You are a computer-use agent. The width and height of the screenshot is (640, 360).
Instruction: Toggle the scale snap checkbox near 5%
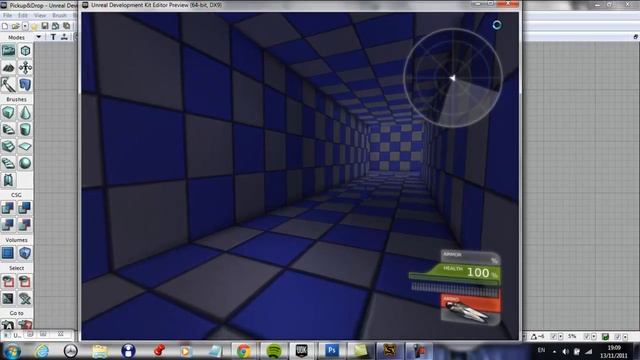[586, 337]
